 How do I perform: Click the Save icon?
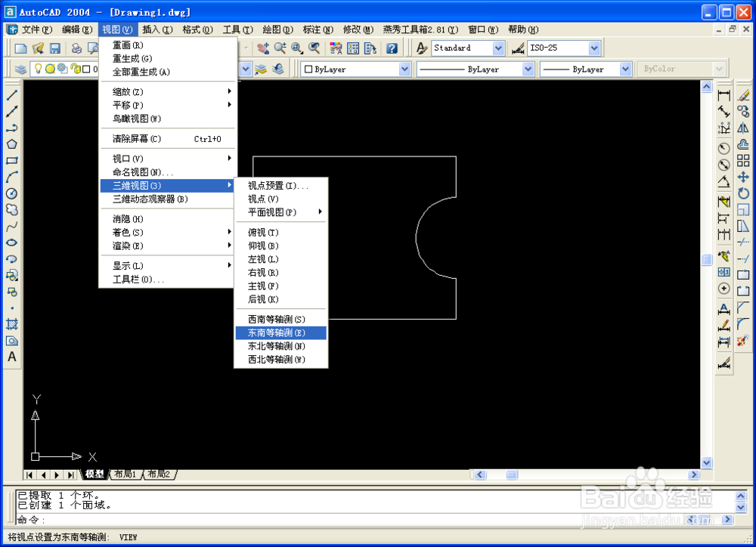coord(54,48)
